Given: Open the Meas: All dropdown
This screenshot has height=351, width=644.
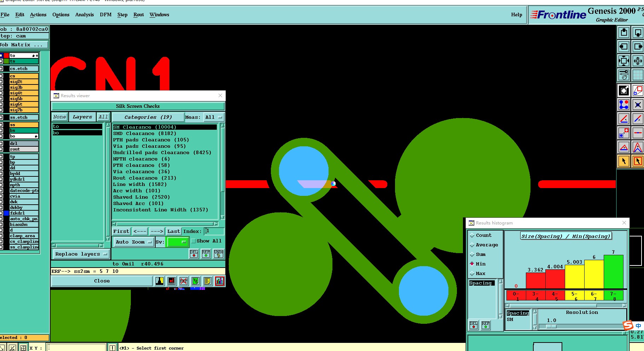Looking at the screenshot, I should pyautogui.click(x=214, y=117).
